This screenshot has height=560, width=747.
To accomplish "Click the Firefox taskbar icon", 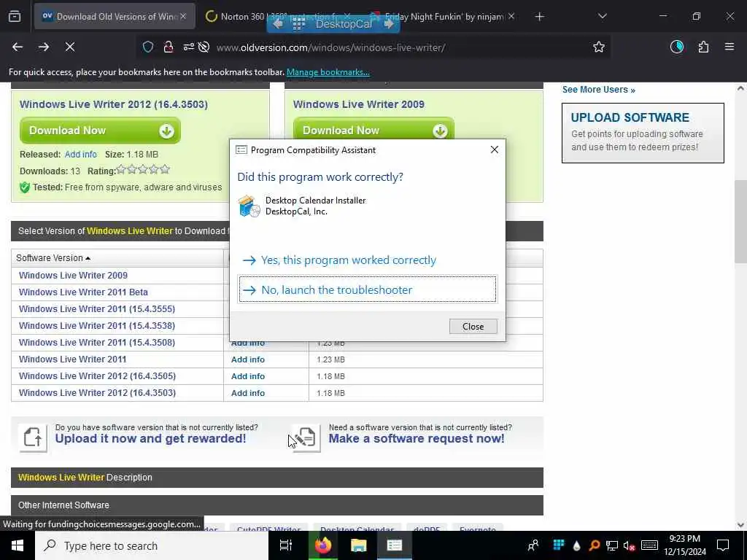I will coord(322,545).
